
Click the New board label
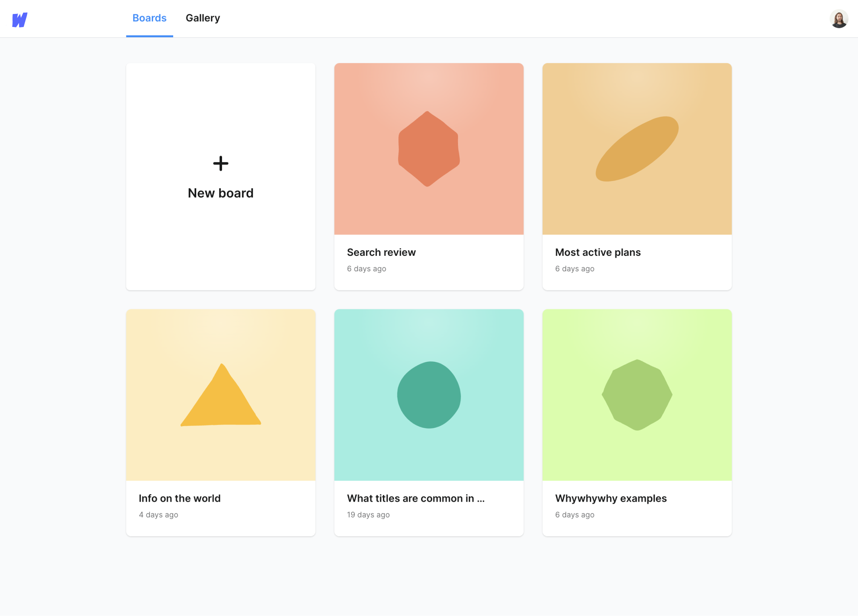(220, 193)
